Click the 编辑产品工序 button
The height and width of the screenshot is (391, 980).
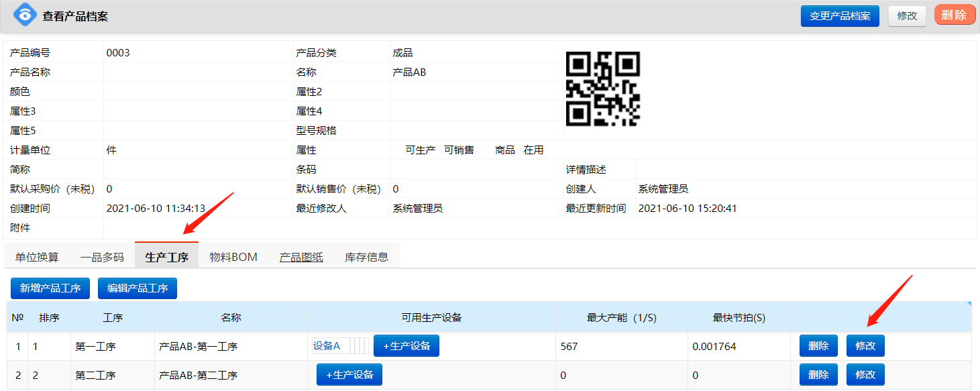coord(138,288)
